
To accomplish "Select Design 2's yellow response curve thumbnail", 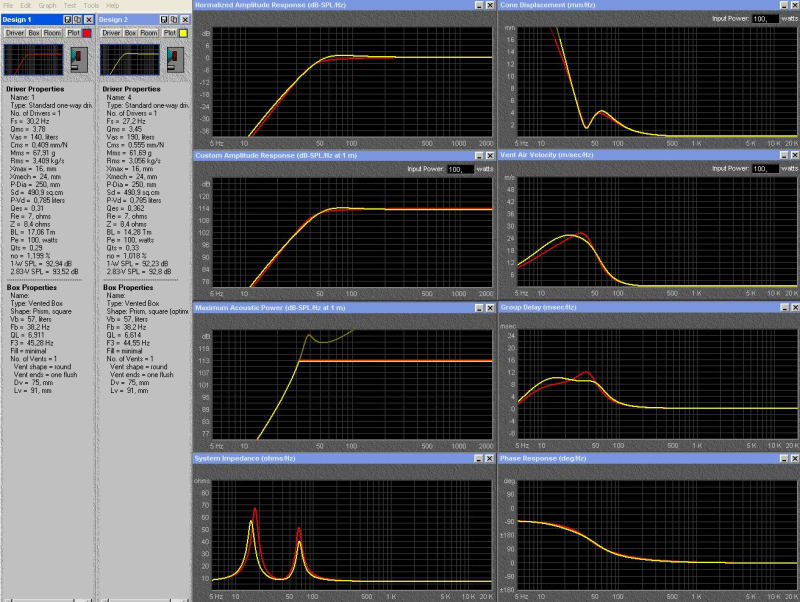I will 132,59.
